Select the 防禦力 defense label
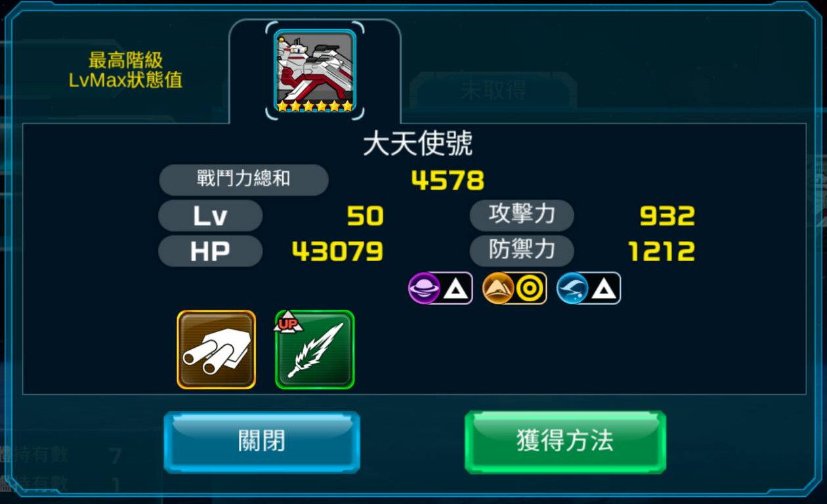Viewport: 827px width, 504px height. (522, 251)
